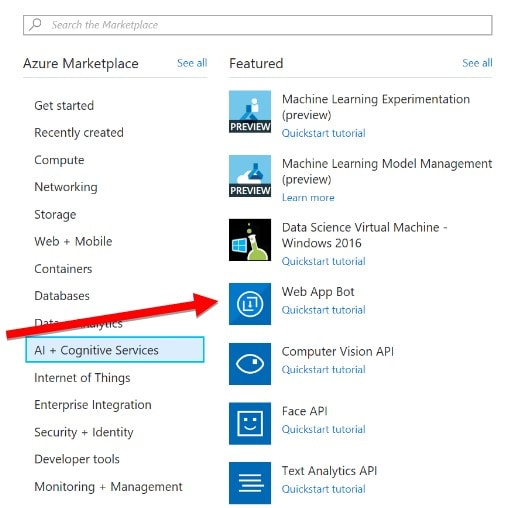Select the Databases category
This screenshot has height=508, width=508.
[62, 296]
